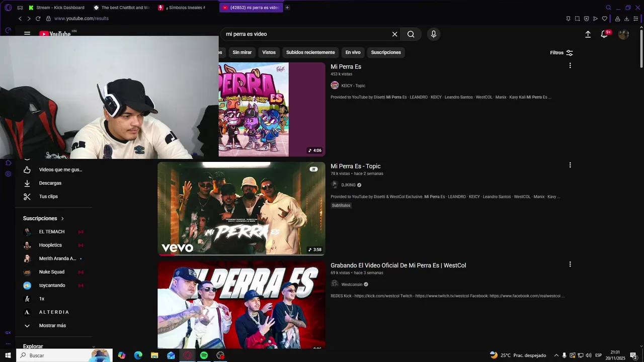644x362 pixels.
Task: Open the DJKING channel link
Action: (x=348, y=185)
